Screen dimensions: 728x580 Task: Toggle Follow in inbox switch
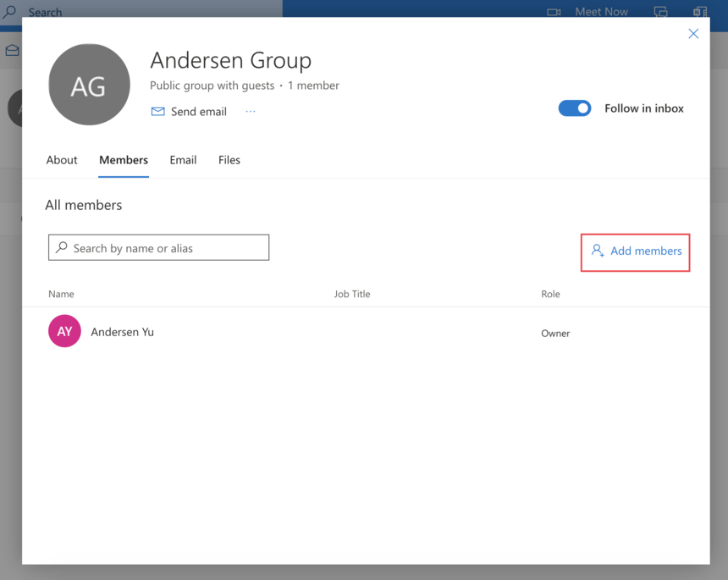(574, 108)
